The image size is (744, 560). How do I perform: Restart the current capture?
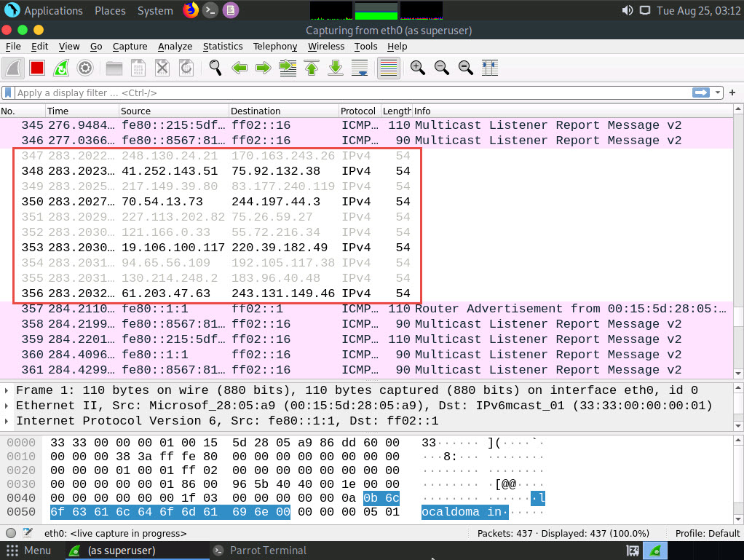coord(61,68)
